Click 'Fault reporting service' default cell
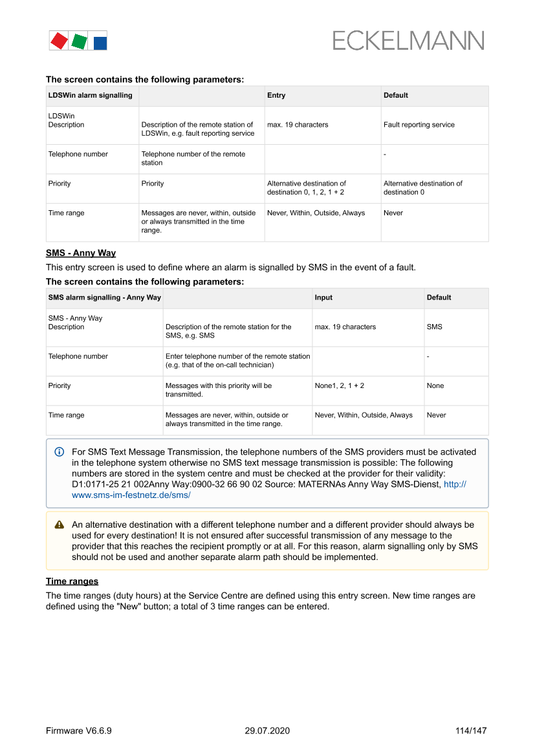 (419, 125)
